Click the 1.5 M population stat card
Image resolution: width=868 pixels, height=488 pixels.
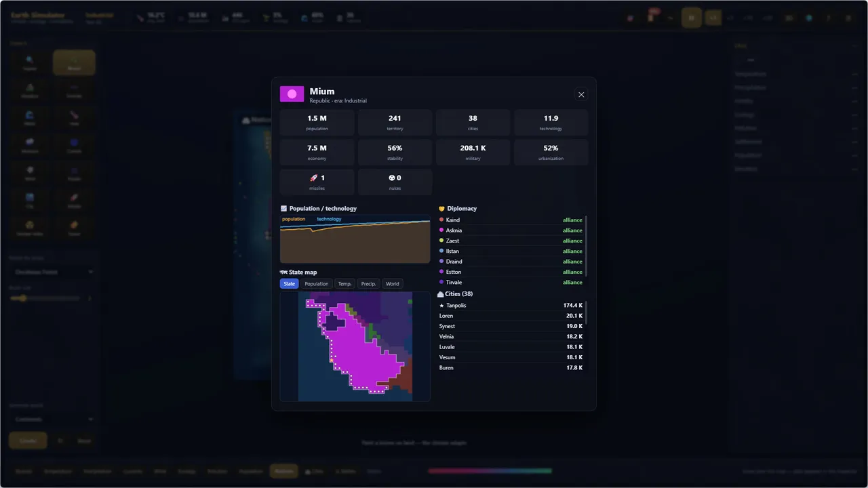click(x=317, y=123)
